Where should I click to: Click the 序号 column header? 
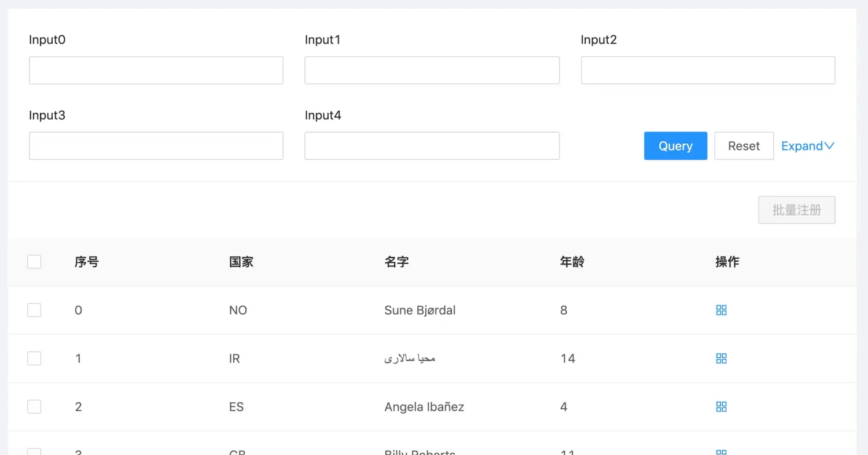coord(87,262)
